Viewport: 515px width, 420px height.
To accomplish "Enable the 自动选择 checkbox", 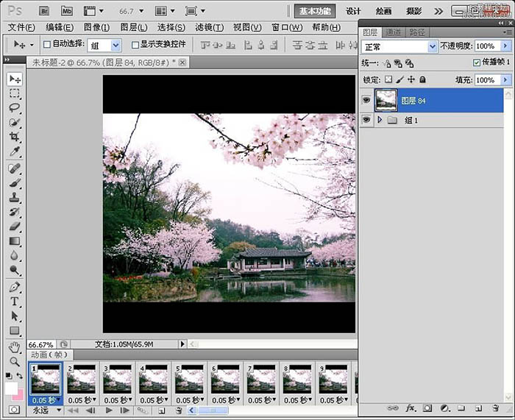I will tap(48, 45).
